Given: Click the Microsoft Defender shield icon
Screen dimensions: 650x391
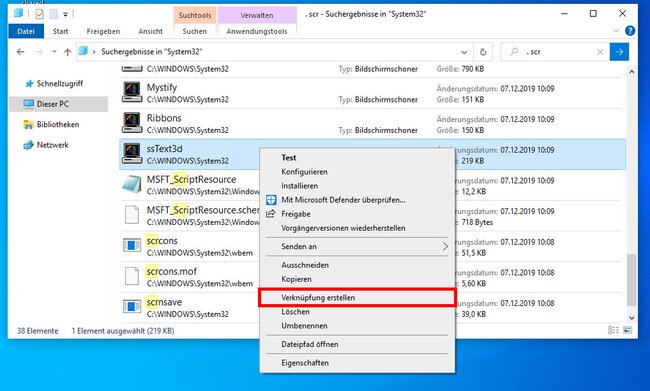Looking at the screenshot, I should click(x=271, y=200).
